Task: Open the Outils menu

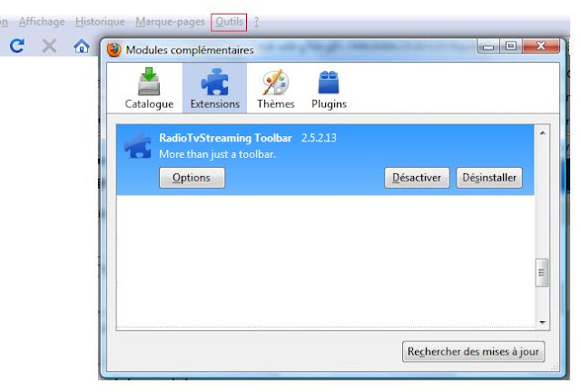Action: [x=229, y=22]
